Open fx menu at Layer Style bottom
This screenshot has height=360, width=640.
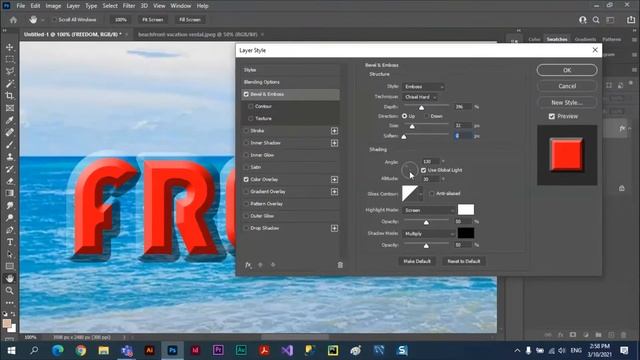(x=248, y=265)
